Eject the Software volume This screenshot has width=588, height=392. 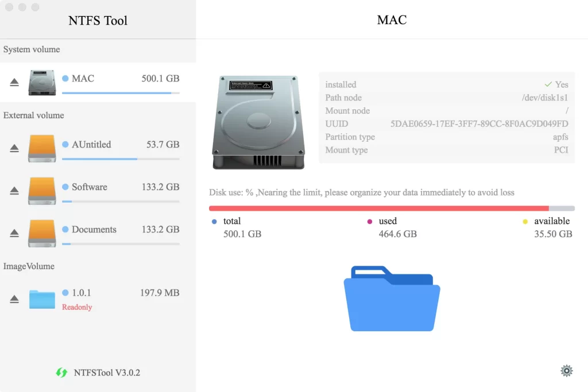[x=14, y=190]
